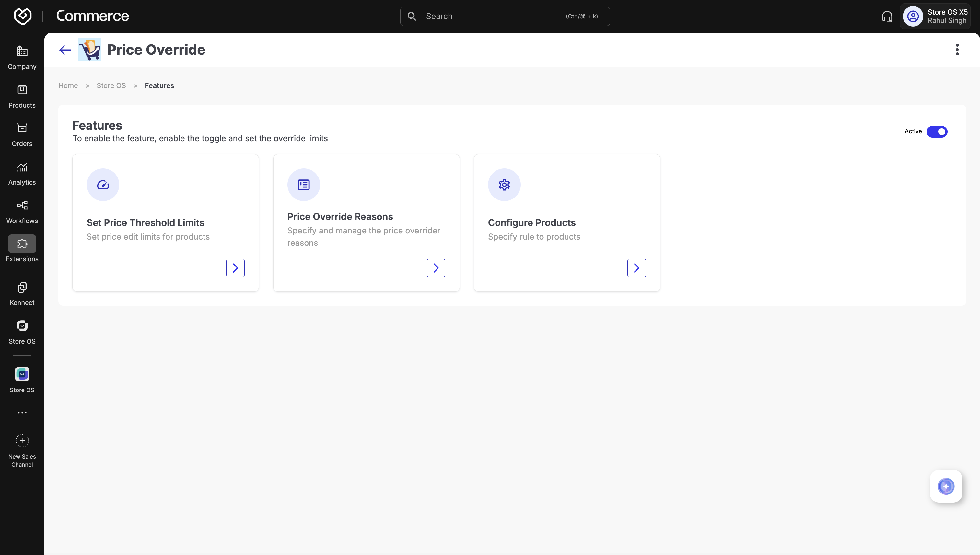The image size is (980, 555).
Task: Click the Price Override Reasons title
Action: click(340, 217)
